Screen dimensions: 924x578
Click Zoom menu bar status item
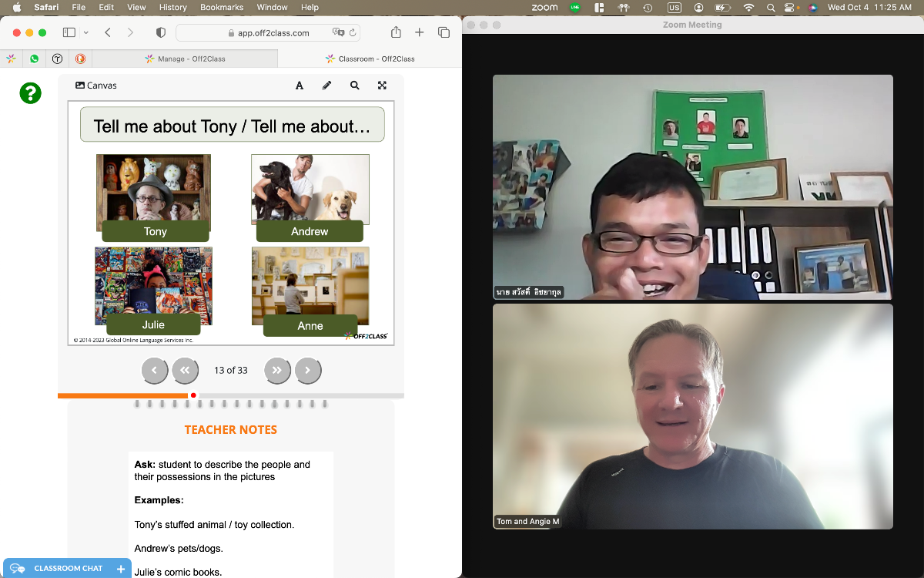(544, 7)
